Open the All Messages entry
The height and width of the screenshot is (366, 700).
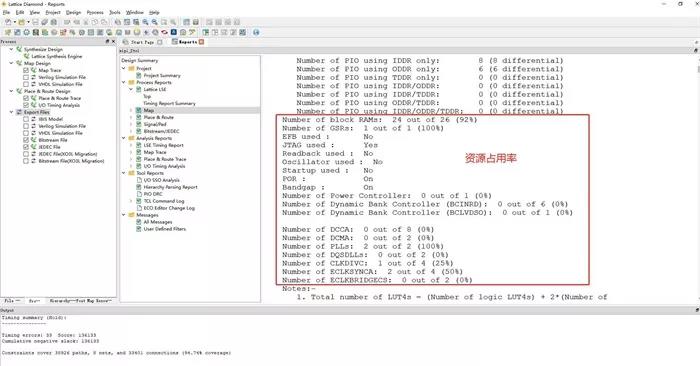tap(158, 222)
